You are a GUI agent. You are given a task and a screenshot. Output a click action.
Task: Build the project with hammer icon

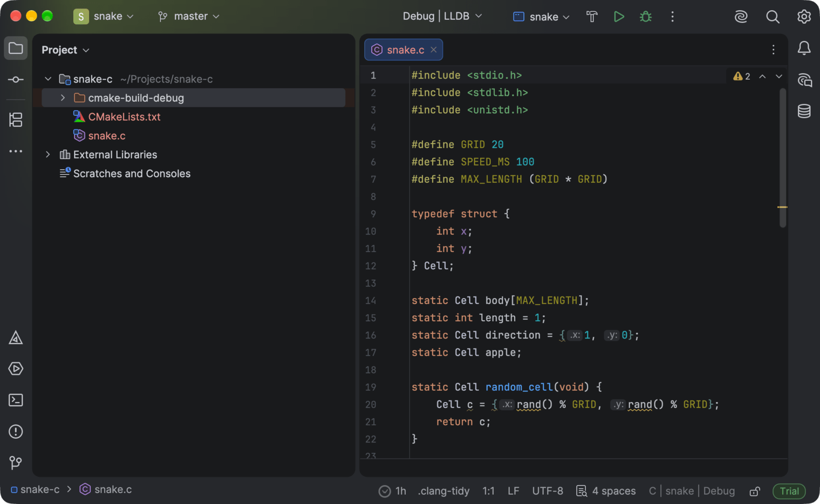point(592,17)
